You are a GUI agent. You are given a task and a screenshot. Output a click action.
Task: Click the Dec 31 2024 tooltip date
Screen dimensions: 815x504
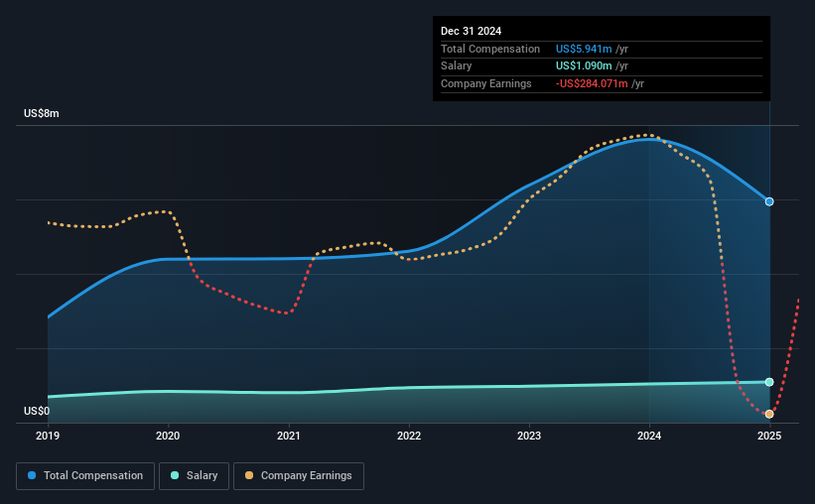point(471,31)
